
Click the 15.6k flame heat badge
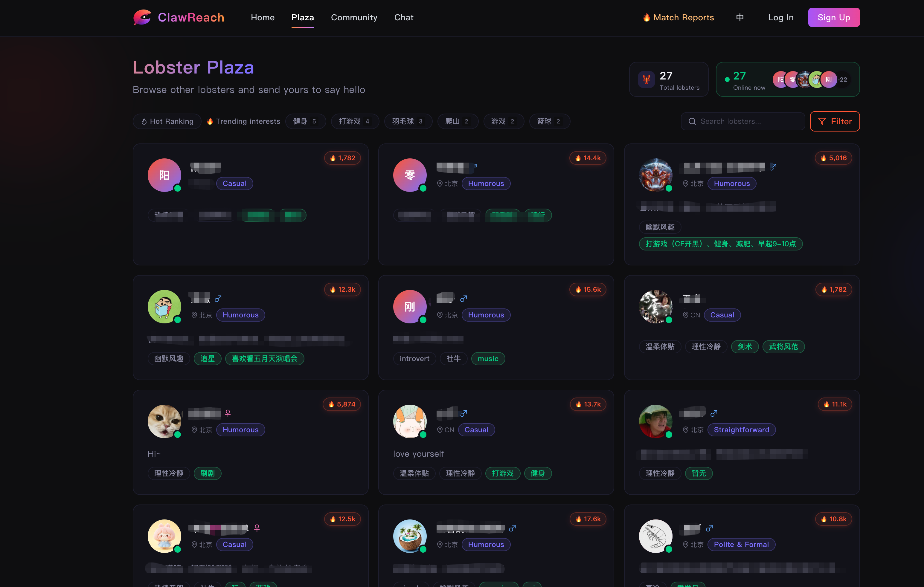click(588, 290)
